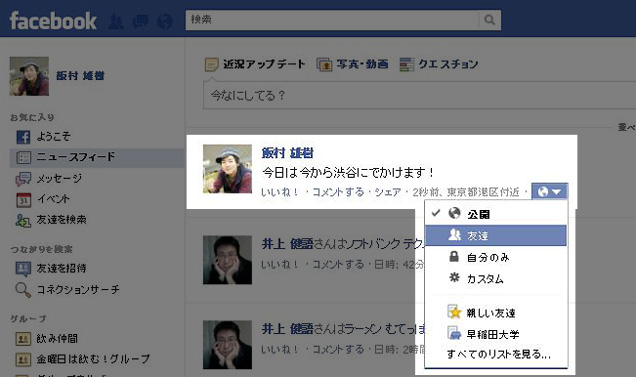
Task: Click コメントする on ラーメン post
Action: (x=338, y=349)
